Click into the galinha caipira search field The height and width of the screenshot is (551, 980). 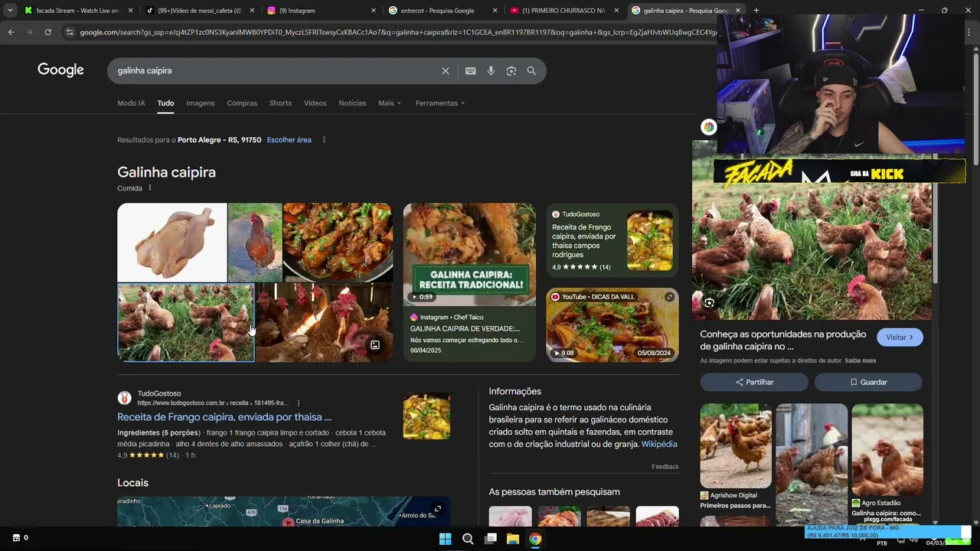pyautogui.click(x=276, y=70)
